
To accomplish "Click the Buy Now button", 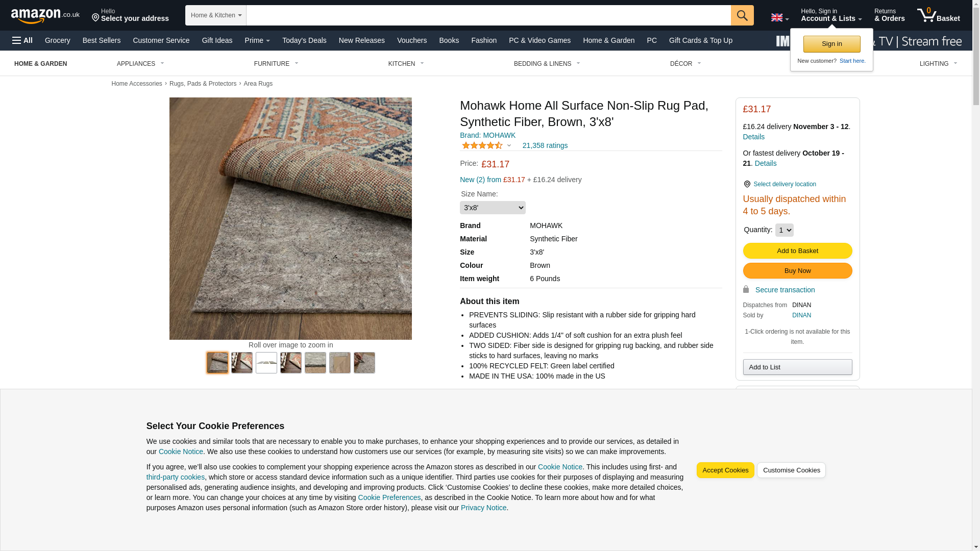I will click(797, 271).
